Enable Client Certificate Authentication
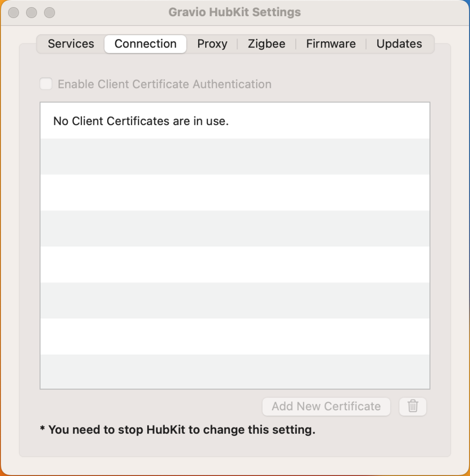470x476 pixels. coord(46,84)
